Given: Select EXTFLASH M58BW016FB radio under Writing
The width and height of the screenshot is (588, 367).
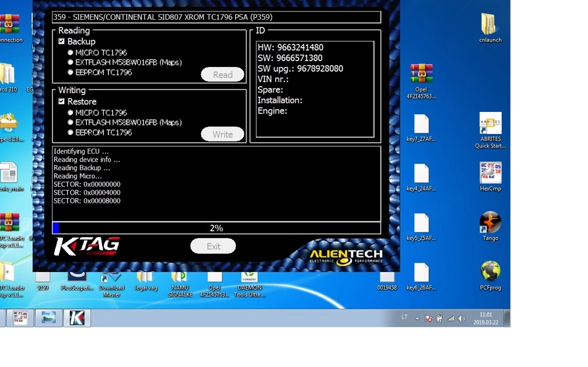Looking at the screenshot, I should [x=70, y=122].
